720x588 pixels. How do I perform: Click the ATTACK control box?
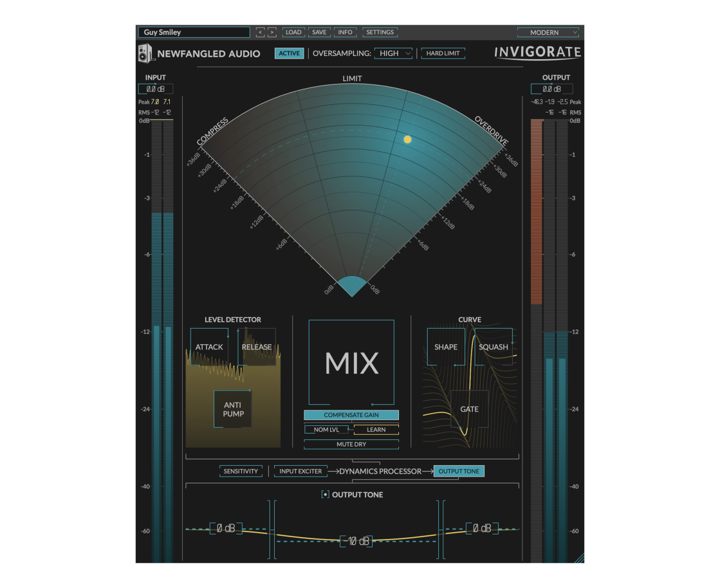(x=209, y=347)
